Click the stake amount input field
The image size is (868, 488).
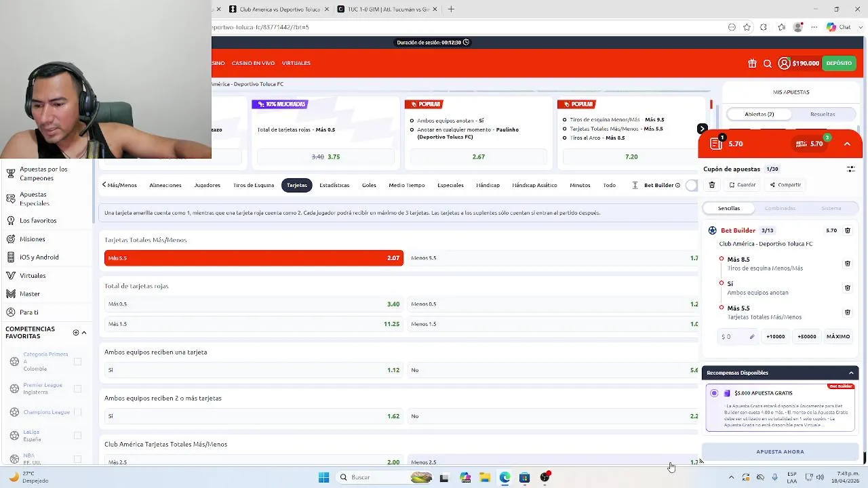point(738,337)
